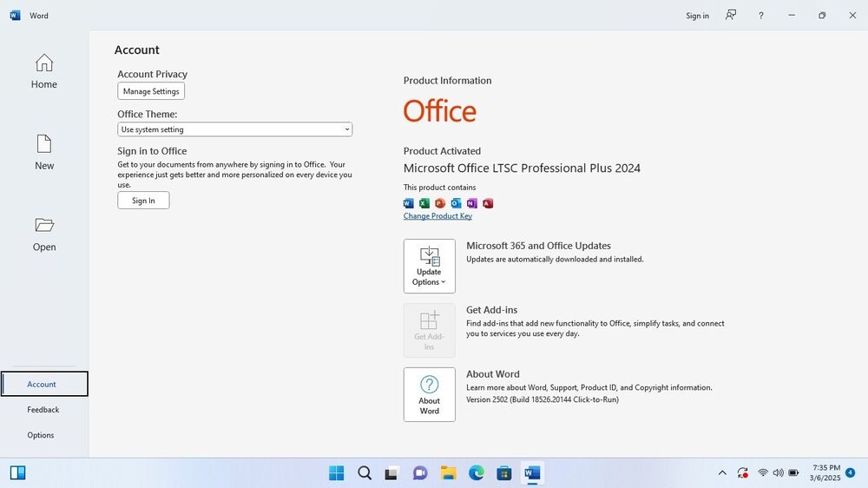The image size is (868, 488).
Task: Open the Help question mark icon
Action: pyautogui.click(x=761, y=16)
